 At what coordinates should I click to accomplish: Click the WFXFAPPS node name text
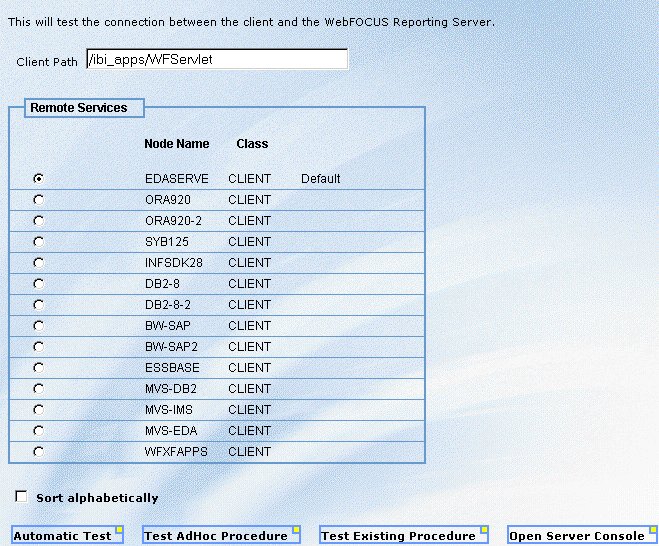tap(176, 452)
